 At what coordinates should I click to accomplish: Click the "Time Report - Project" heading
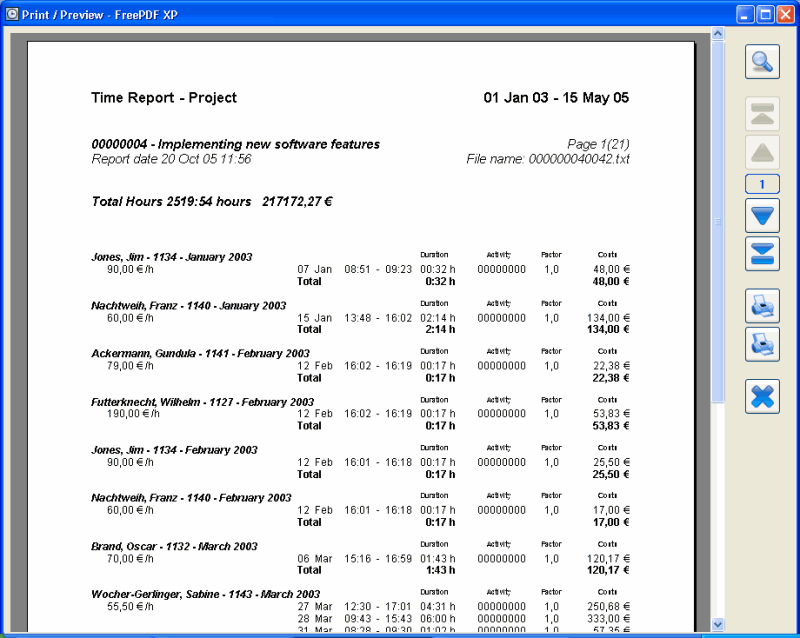[164, 98]
